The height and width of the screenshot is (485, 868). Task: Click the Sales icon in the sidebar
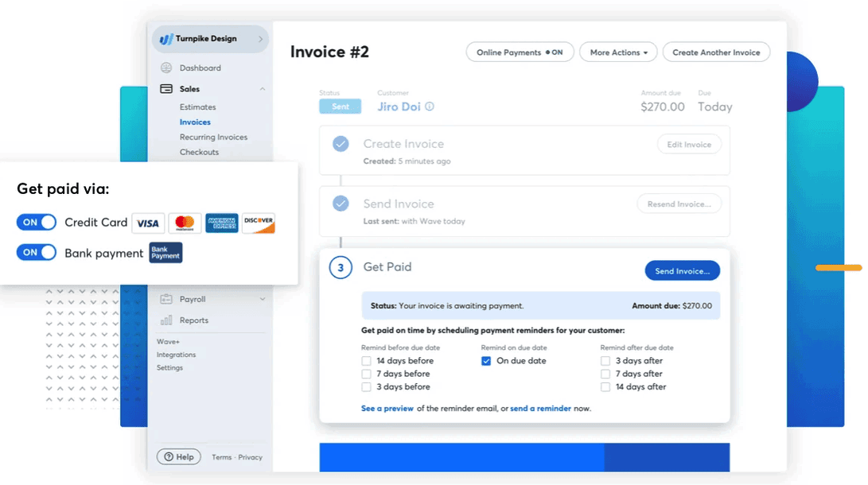[167, 89]
